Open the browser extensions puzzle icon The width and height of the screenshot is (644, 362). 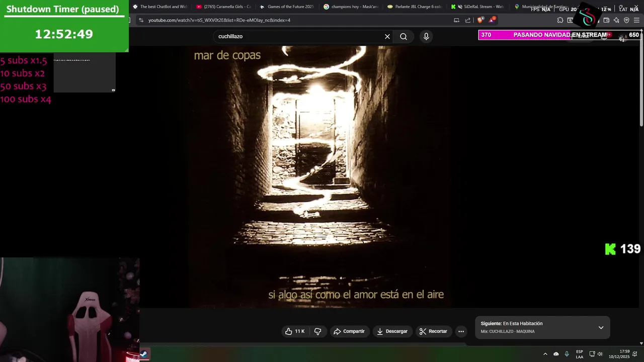(560, 20)
